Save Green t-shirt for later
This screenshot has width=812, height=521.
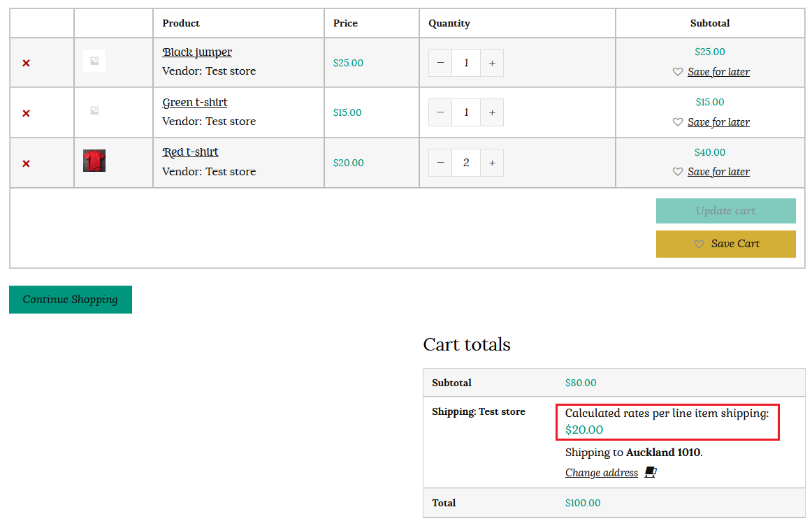[x=718, y=122]
